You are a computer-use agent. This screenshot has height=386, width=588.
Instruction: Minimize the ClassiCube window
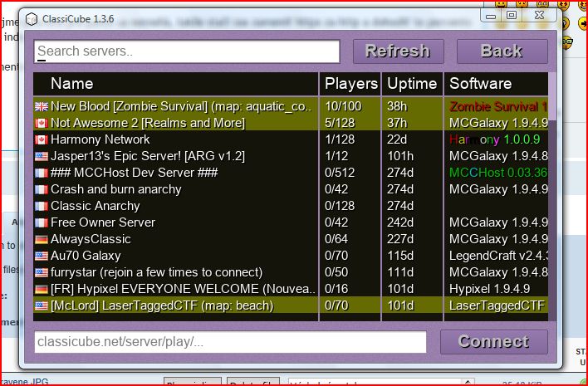pos(491,16)
